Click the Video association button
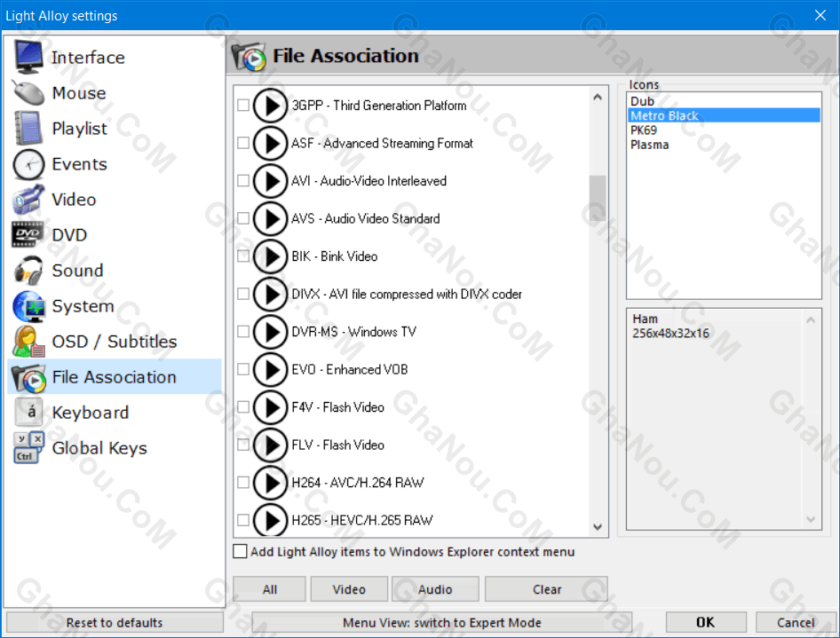The width and height of the screenshot is (840, 638). 349,589
